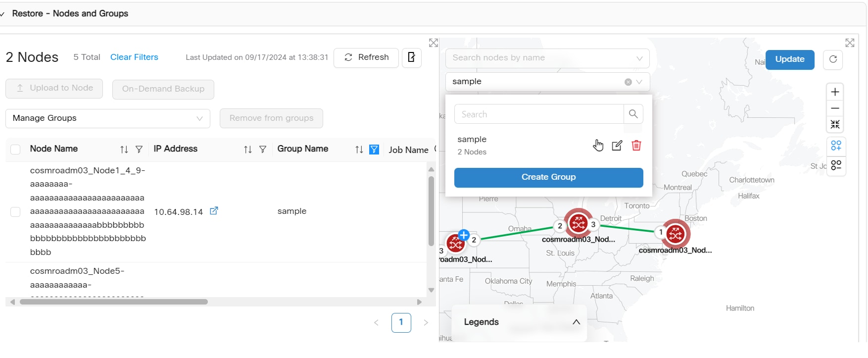Open the Manage Groups dropdown
This screenshot has width=868, height=358.
(x=108, y=118)
